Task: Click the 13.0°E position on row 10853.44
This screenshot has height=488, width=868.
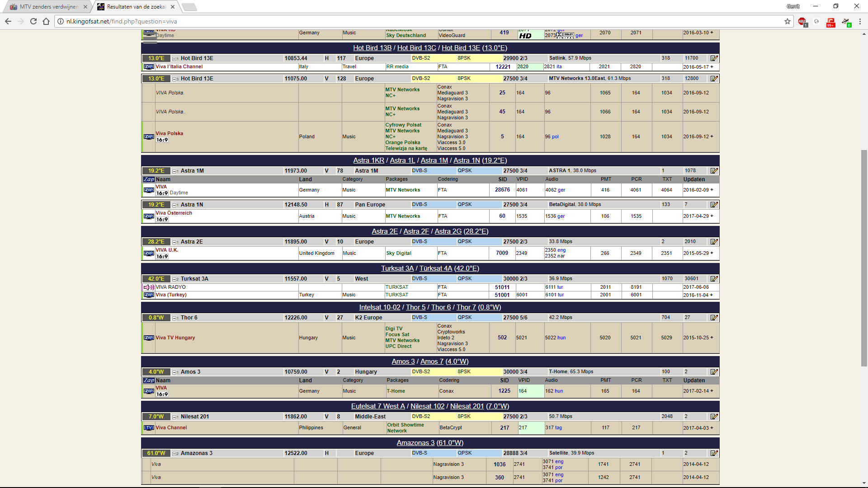Action: pos(156,58)
